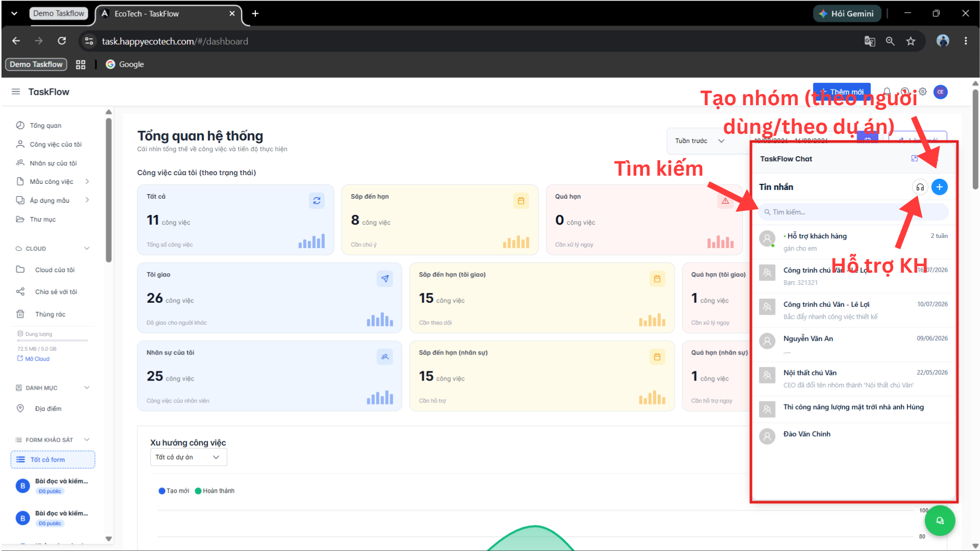Open Thi công năng lượng mặt trời chat
The width and height of the screenshot is (980, 551).
click(x=853, y=410)
